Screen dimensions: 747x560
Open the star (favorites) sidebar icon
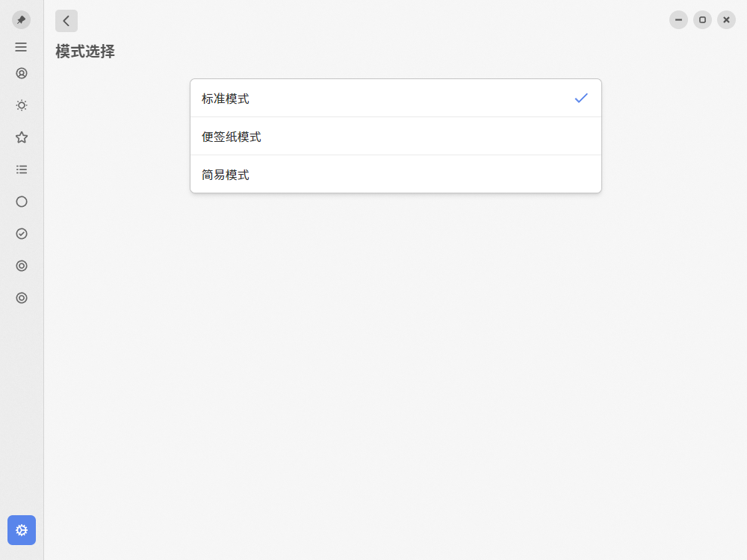pyautogui.click(x=22, y=137)
